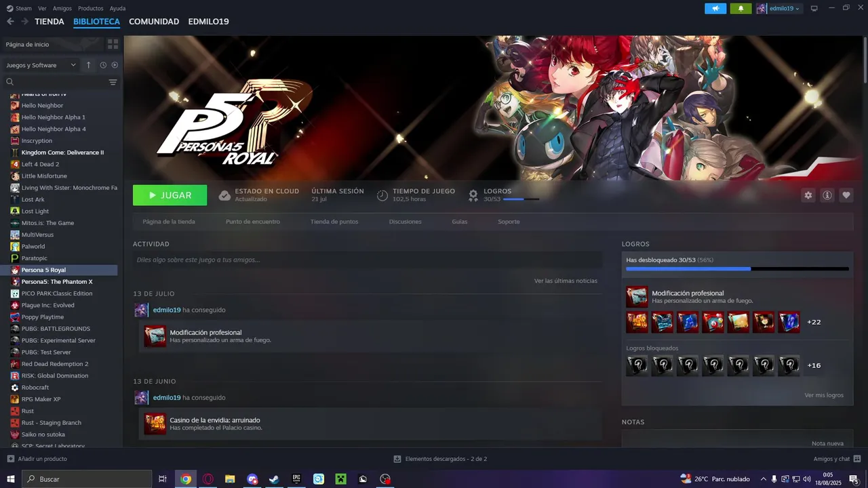This screenshot has width=868, height=488.
Task: Switch library to grid view icon
Action: pos(113,44)
